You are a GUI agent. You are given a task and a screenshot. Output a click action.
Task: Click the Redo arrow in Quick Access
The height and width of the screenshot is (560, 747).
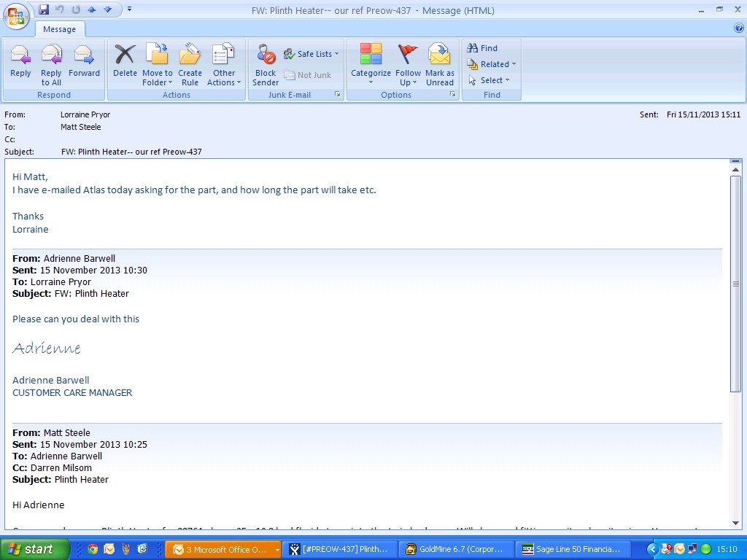(76, 9)
